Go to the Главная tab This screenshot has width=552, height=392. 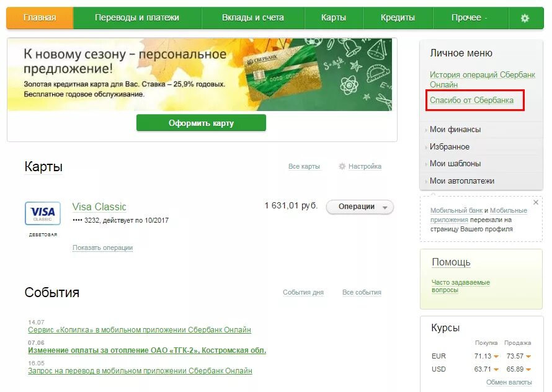[x=40, y=17]
